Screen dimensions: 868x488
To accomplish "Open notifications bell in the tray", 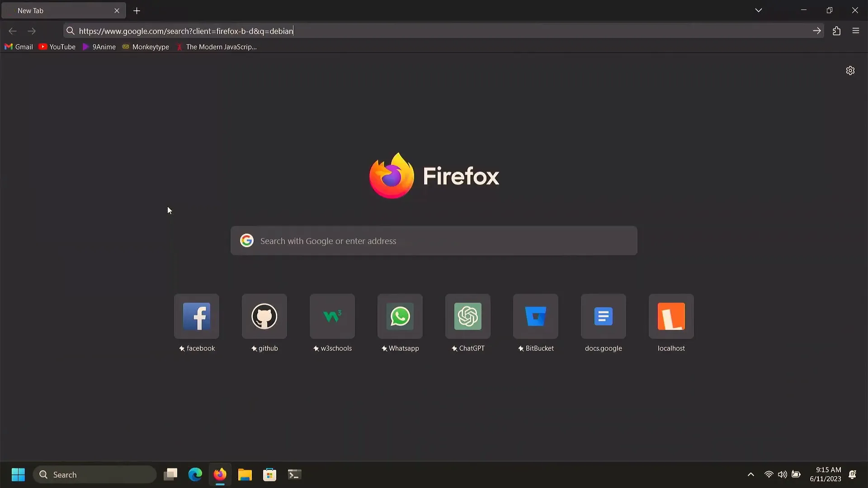I will tap(853, 474).
